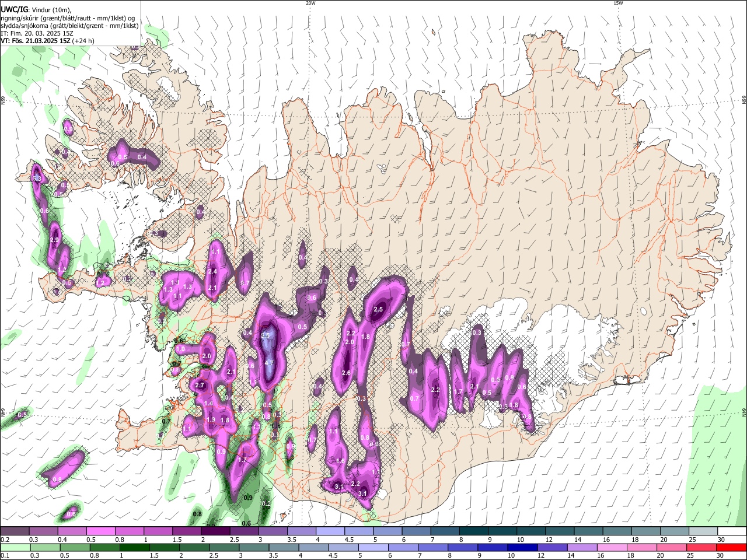Click upper legend swatch between 0.5 and 0.8
This screenshot has height=560, width=747.
tap(100, 531)
